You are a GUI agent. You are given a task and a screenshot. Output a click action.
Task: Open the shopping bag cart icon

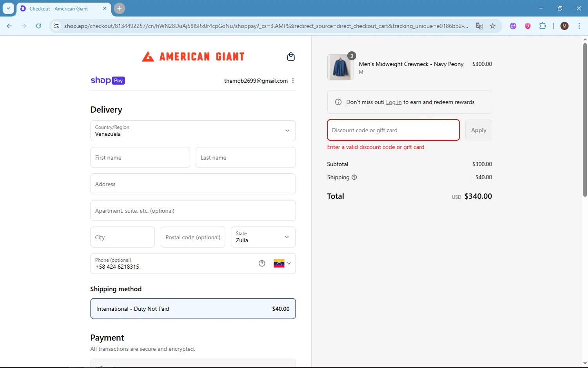291,57
